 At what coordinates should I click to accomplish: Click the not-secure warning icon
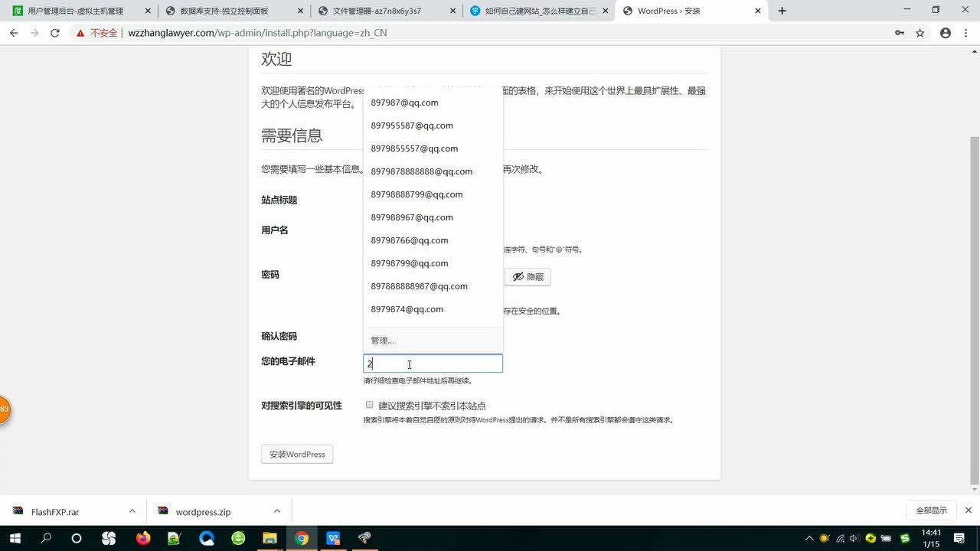point(80,33)
